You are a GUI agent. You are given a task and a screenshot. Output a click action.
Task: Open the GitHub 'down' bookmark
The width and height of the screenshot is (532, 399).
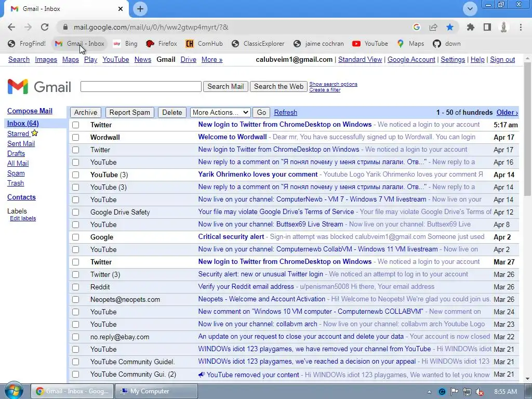click(x=447, y=44)
